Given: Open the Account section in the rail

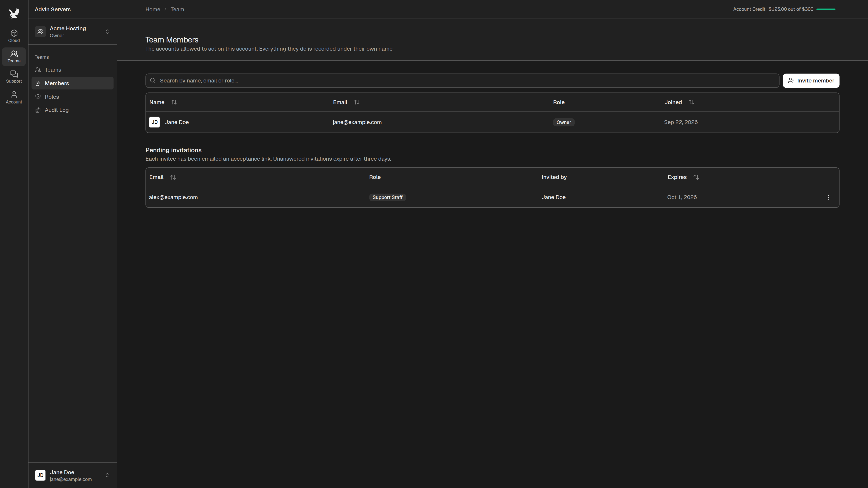Looking at the screenshot, I should [x=14, y=97].
